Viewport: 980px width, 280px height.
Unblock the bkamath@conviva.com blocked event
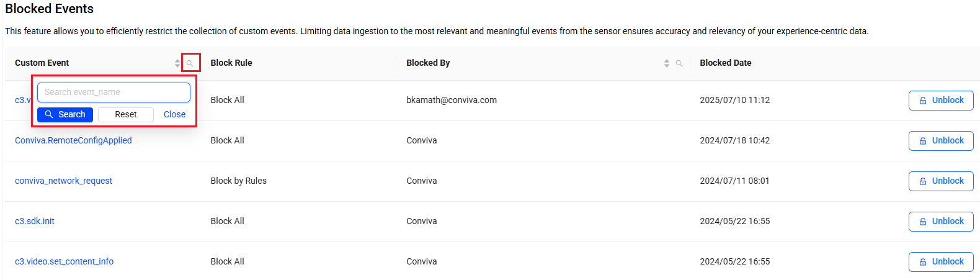pyautogui.click(x=941, y=101)
